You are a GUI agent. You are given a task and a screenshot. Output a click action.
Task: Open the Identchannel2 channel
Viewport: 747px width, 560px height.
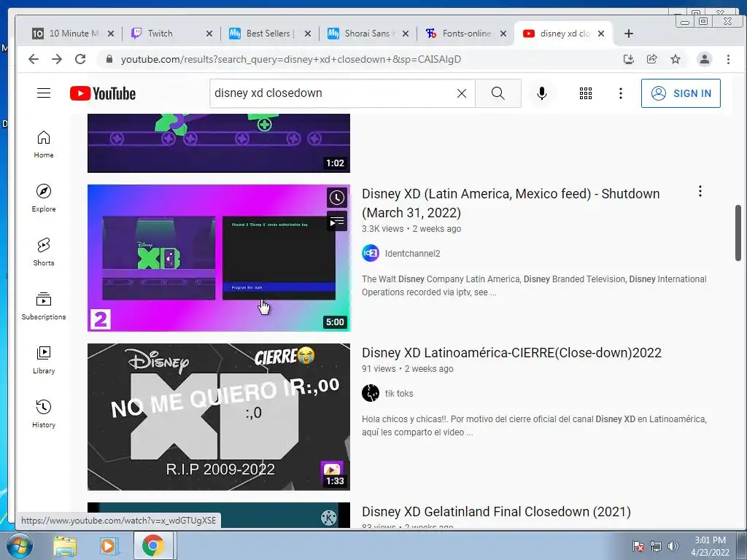coord(413,253)
